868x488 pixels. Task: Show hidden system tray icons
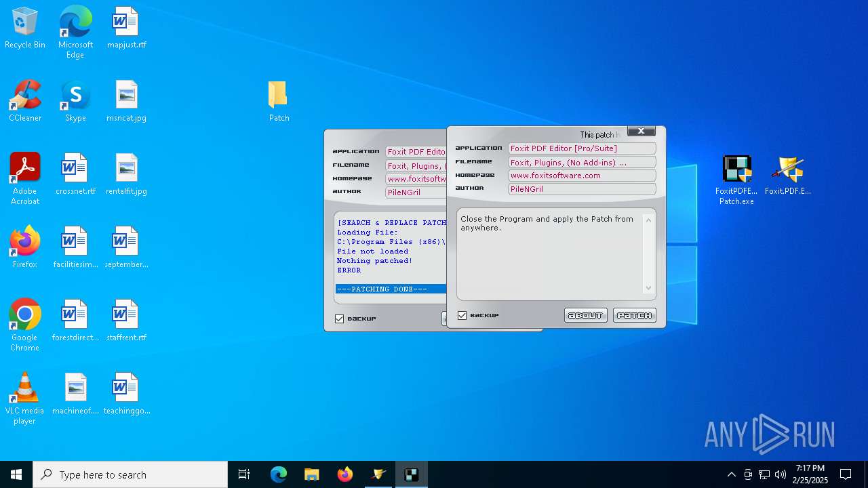point(731,474)
